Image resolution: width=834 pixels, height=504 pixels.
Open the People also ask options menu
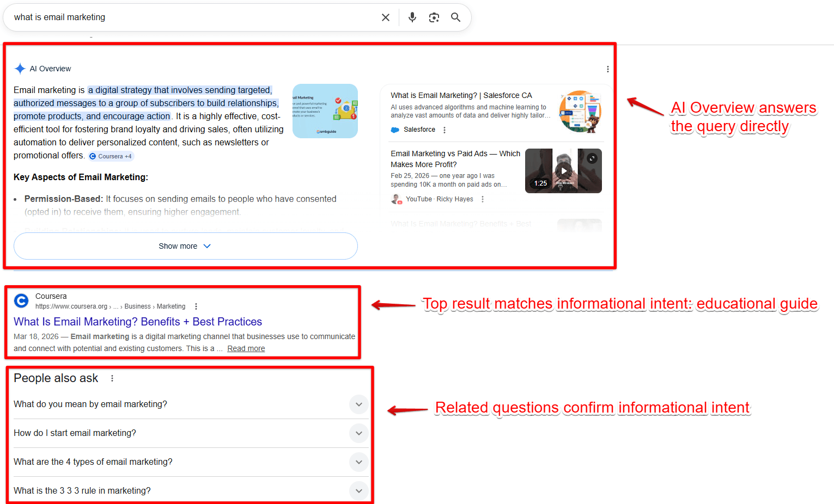click(112, 378)
